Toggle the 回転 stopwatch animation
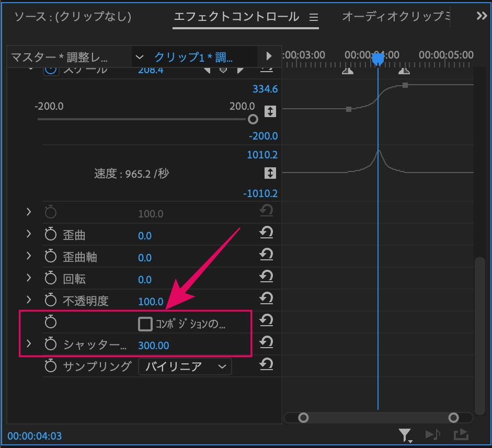Screen dimensions: 492x448 [50, 278]
